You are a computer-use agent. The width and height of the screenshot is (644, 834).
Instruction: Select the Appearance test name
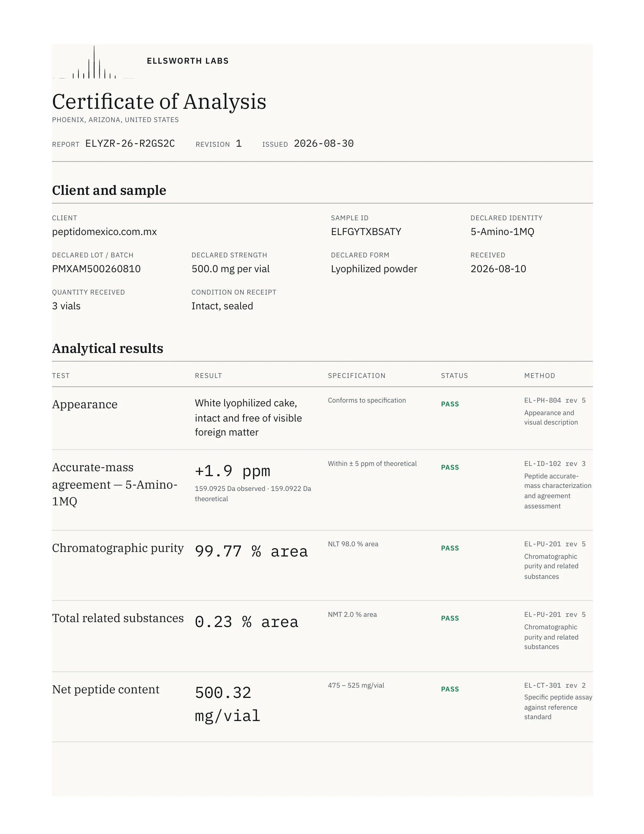(x=85, y=404)
